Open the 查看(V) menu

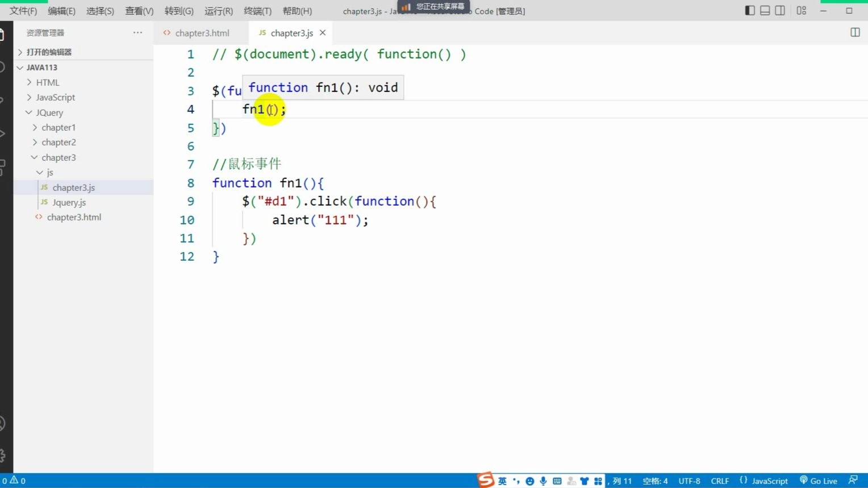[139, 11]
